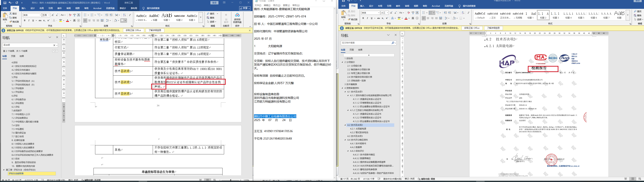Save the 附件2 Word document
Viewport: 644px width, 182px height.
tap(5, 3)
